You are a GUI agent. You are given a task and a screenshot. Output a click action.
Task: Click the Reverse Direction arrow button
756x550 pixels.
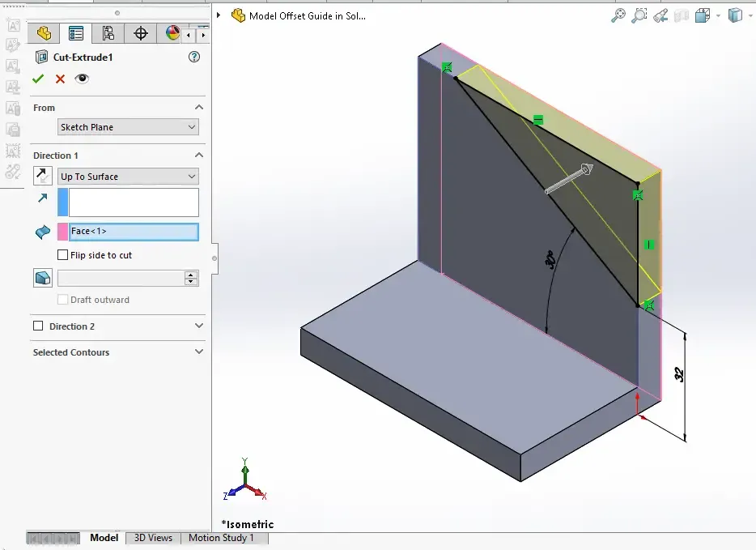pyautogui.click(x=43, y=176)
